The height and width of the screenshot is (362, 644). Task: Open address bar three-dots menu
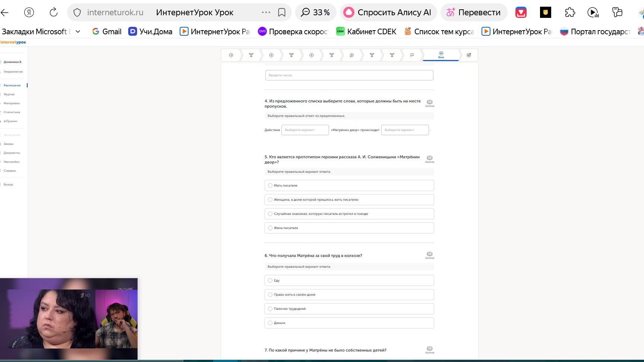[x=266, y=12]
